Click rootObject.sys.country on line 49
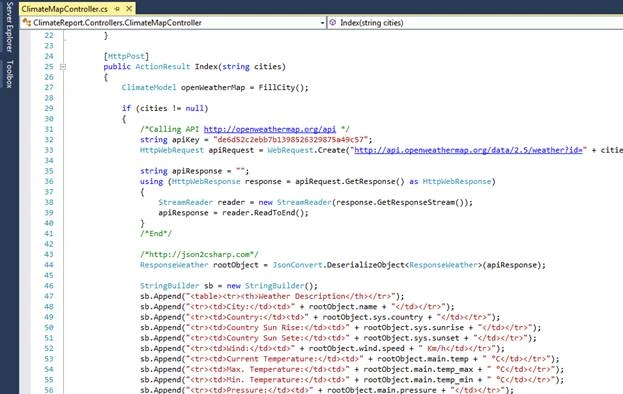Image resolution: width=623 pixels, height=394 pixels. 373,317
